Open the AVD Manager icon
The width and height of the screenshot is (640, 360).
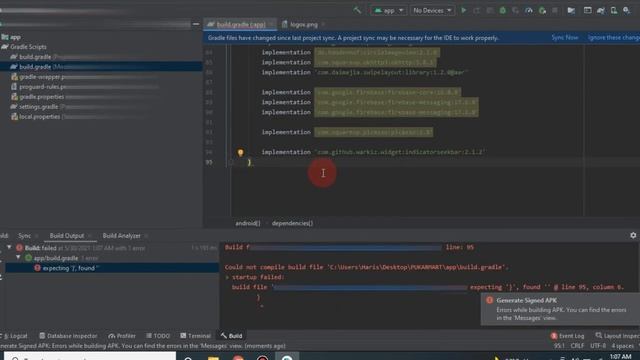614,11
